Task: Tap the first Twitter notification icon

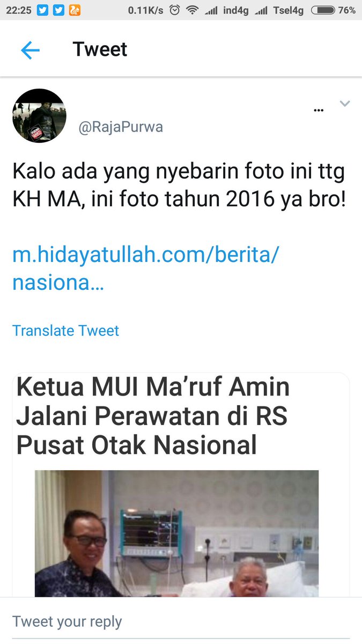Action: (x=43, y=10)
